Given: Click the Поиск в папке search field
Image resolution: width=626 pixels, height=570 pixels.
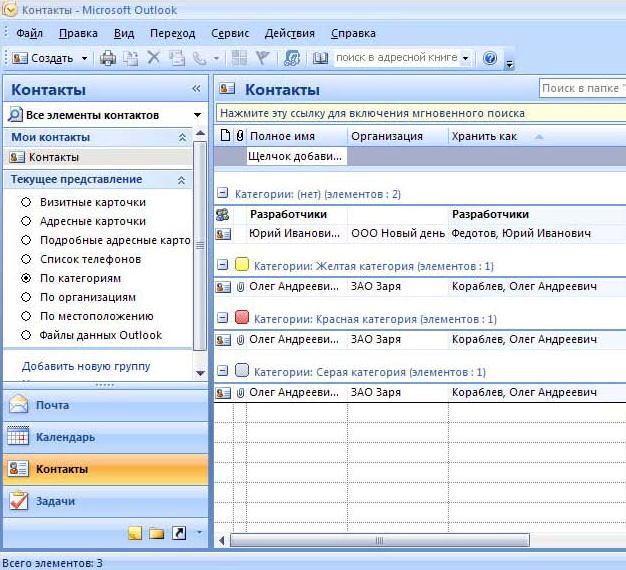Looking at the screenshot, I should point(582,88).
